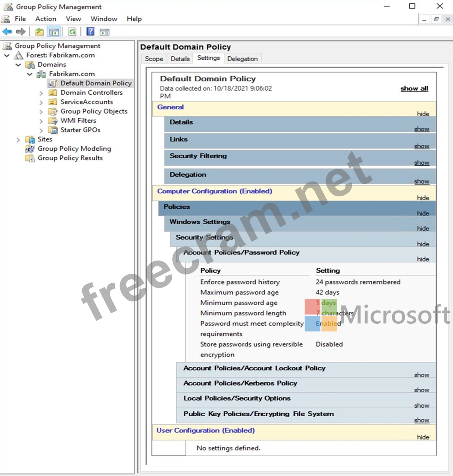
Task: Click the app icon in the title bar
Action: 8,6
